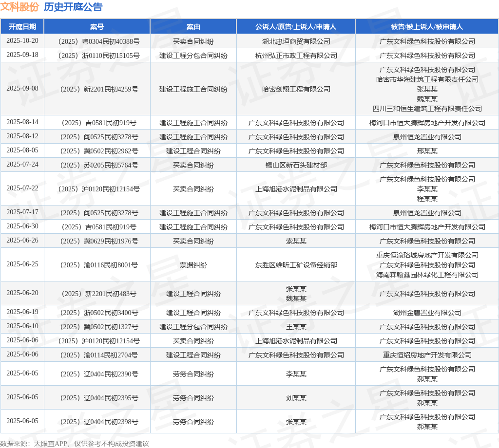499x448 pixels.
Task: Click the date 2025-08-14
Action: [x=22, y=122]
